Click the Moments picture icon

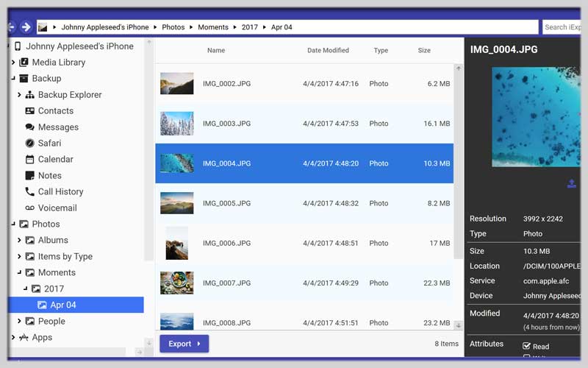[29, 272]
